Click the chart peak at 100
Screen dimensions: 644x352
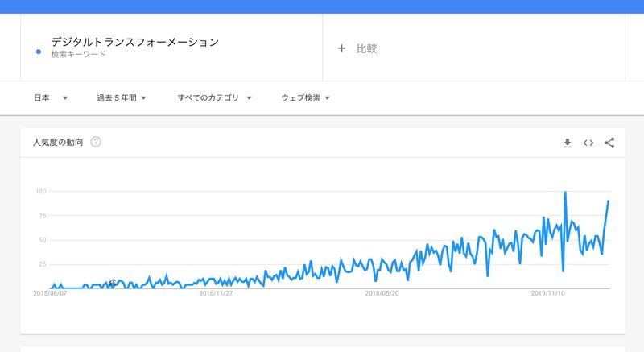tap(565, 192)
